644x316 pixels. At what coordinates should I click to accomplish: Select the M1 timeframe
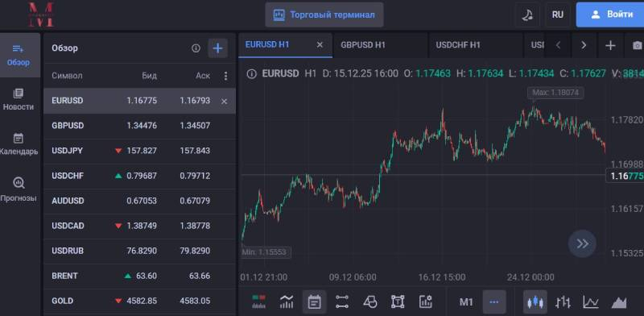pos(466,302)
